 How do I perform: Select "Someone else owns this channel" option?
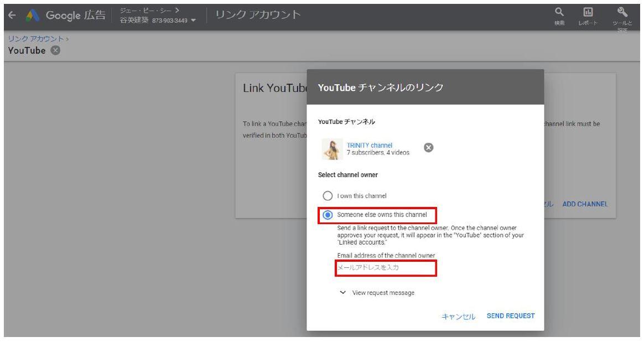[x=328, y=215]
